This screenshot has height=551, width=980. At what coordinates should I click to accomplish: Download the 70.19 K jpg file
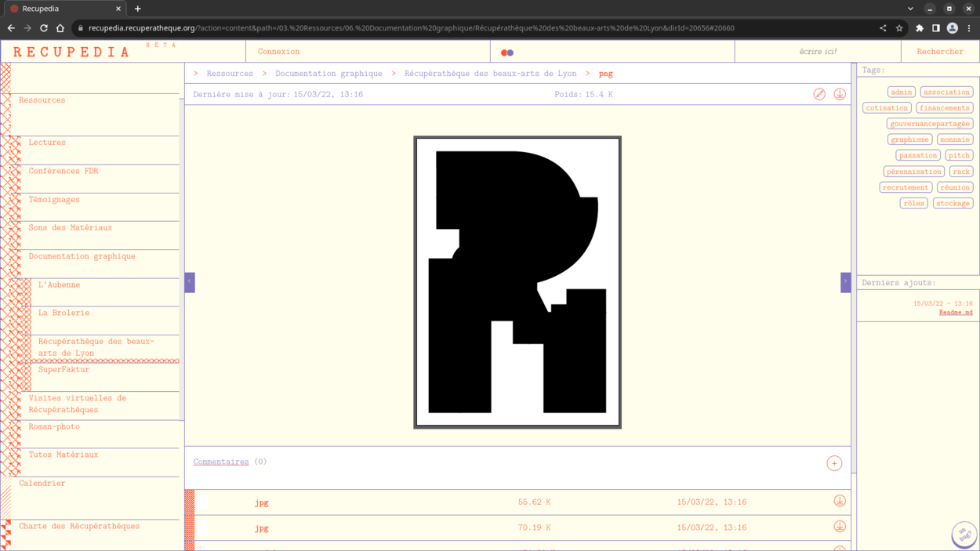point(840,527)
